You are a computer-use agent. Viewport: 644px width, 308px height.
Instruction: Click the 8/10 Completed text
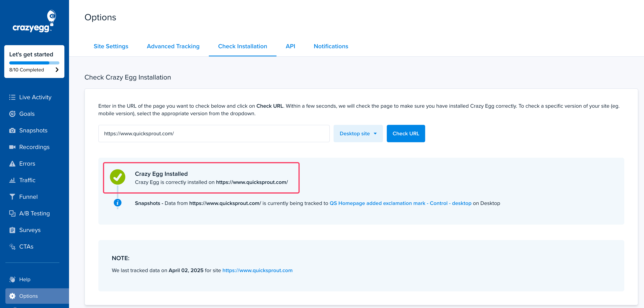[x=26, y=70]
